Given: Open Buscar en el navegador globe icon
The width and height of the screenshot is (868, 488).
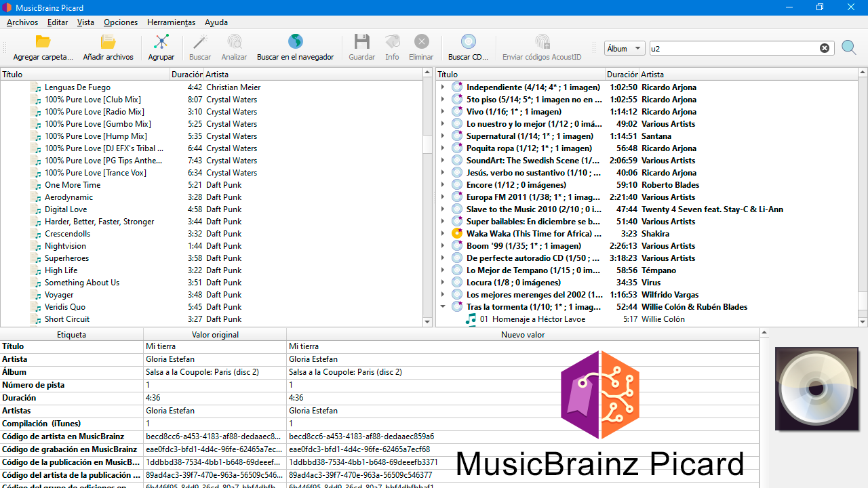Looking at the screenshot, I should pos(295,41).
